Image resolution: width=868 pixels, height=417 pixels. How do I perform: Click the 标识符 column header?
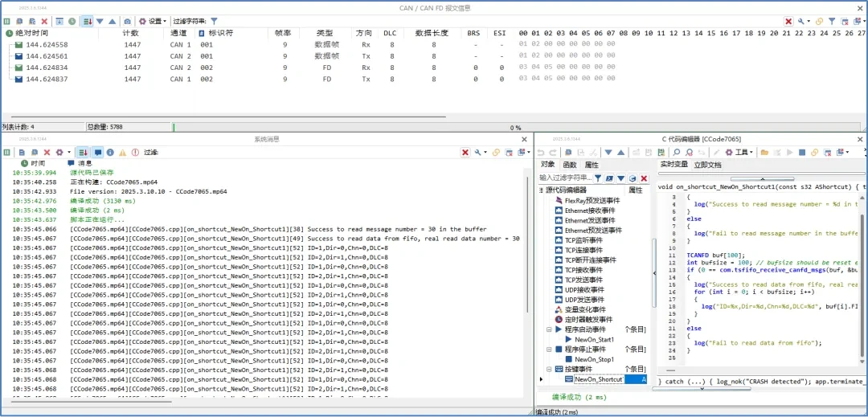point(220,33)
